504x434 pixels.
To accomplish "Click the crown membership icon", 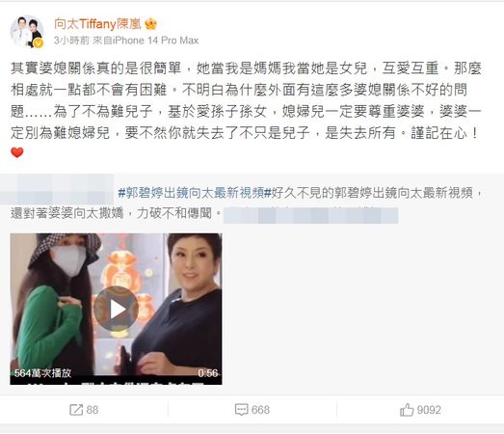I will pyautogui.click(x=150, y=24).
